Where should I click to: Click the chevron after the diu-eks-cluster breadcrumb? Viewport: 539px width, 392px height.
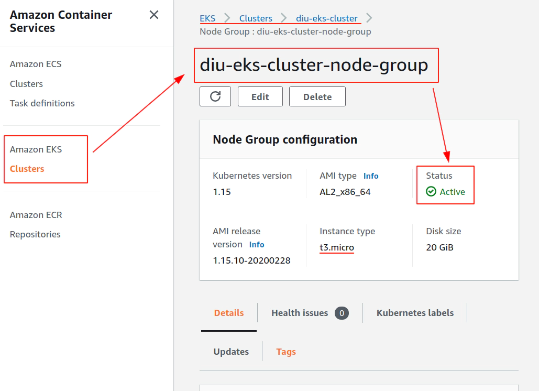[369, 18]
